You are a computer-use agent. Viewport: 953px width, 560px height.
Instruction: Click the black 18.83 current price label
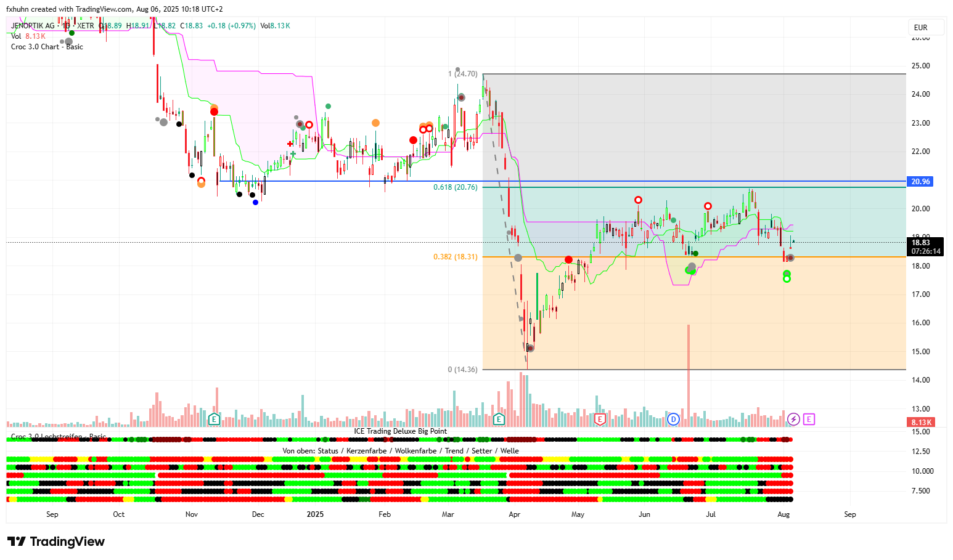tap(920, 243)
